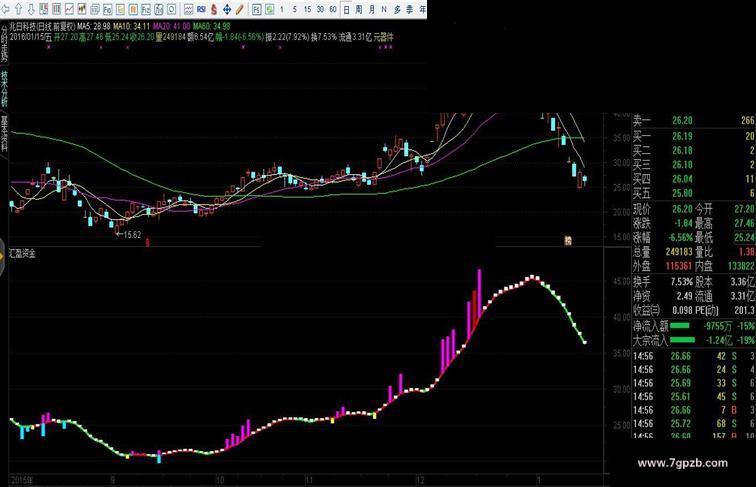
Task: Click the candlestick chart toolbar icon
Action: pos(81,9)
